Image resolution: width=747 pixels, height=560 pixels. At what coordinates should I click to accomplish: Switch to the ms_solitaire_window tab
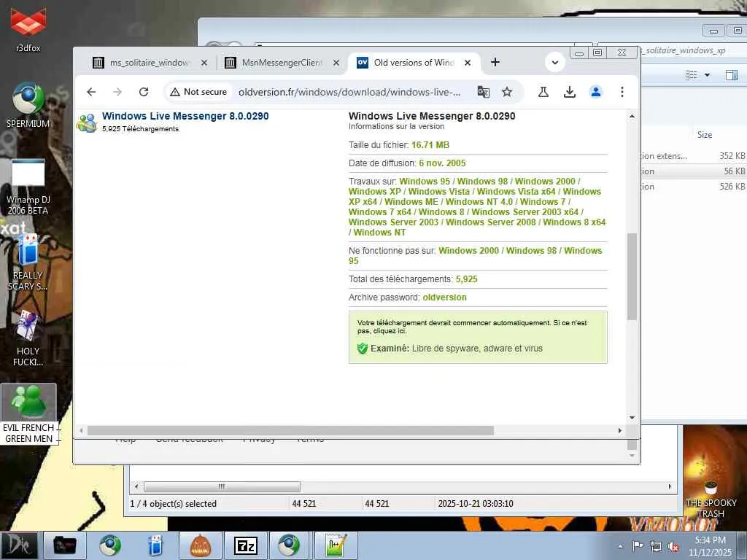149,63
